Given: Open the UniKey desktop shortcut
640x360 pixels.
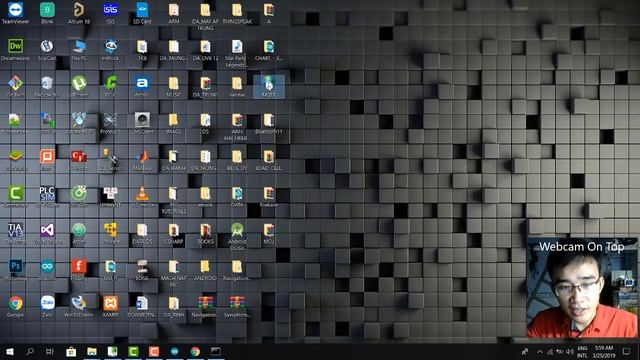Looking at the screenshot, I should point(111,196).
